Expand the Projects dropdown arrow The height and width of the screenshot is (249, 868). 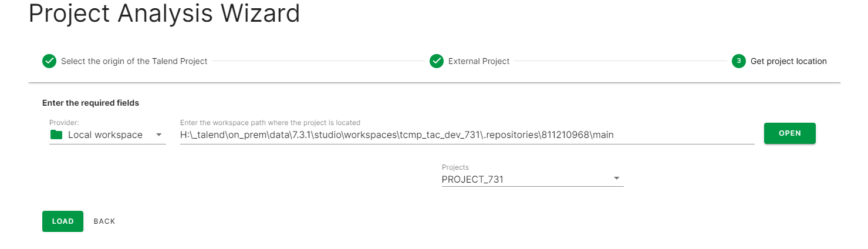pos(616,179)
